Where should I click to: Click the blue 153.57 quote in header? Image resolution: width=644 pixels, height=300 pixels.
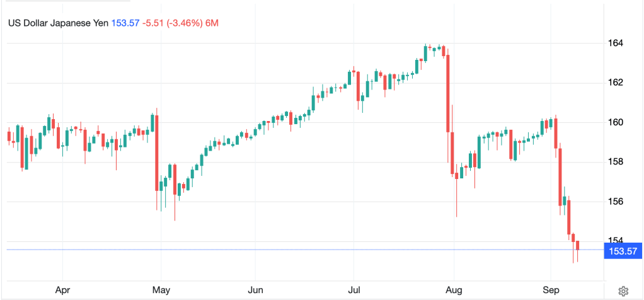(x=125, y=23)
